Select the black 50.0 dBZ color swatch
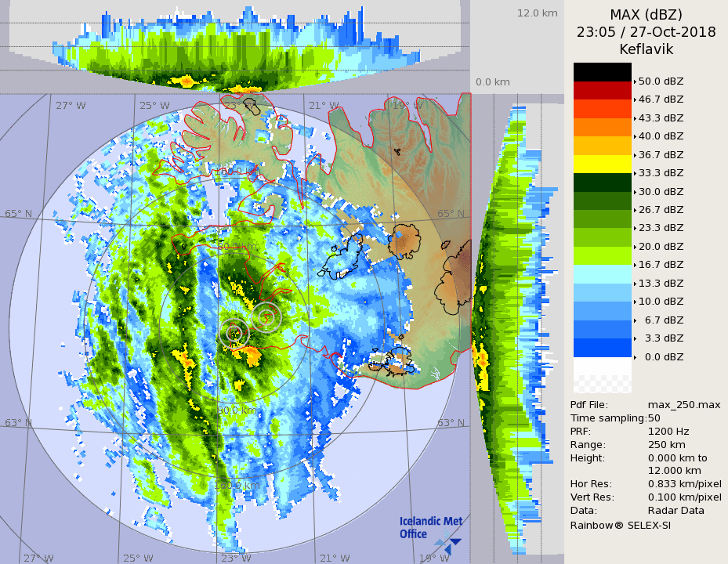This screenshot has width=728, height=564. coord(602,72)
